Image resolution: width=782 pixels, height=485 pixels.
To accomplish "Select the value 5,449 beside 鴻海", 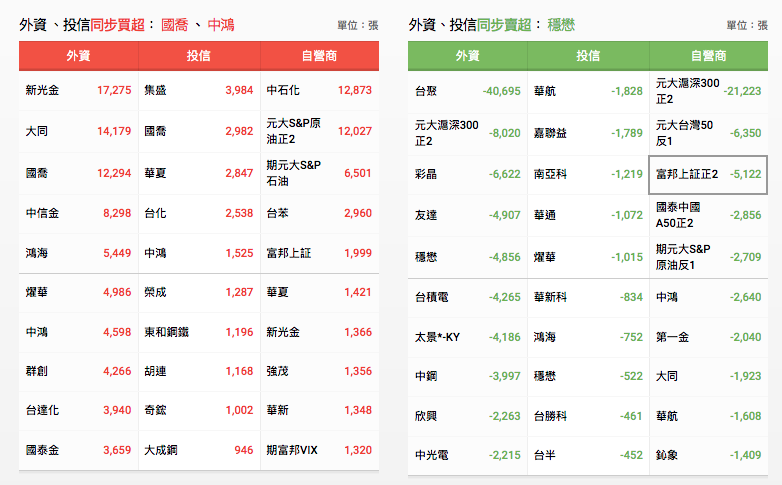I will click(x=117, y=253).
